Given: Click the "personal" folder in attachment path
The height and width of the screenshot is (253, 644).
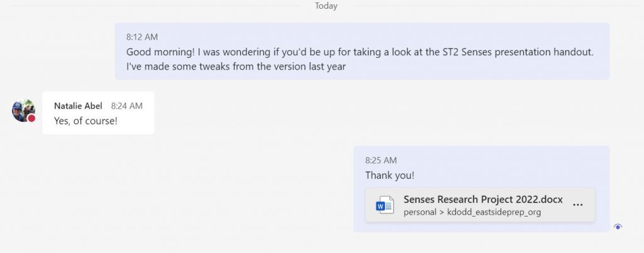Looking at the screenshot, I should (419, 212).
